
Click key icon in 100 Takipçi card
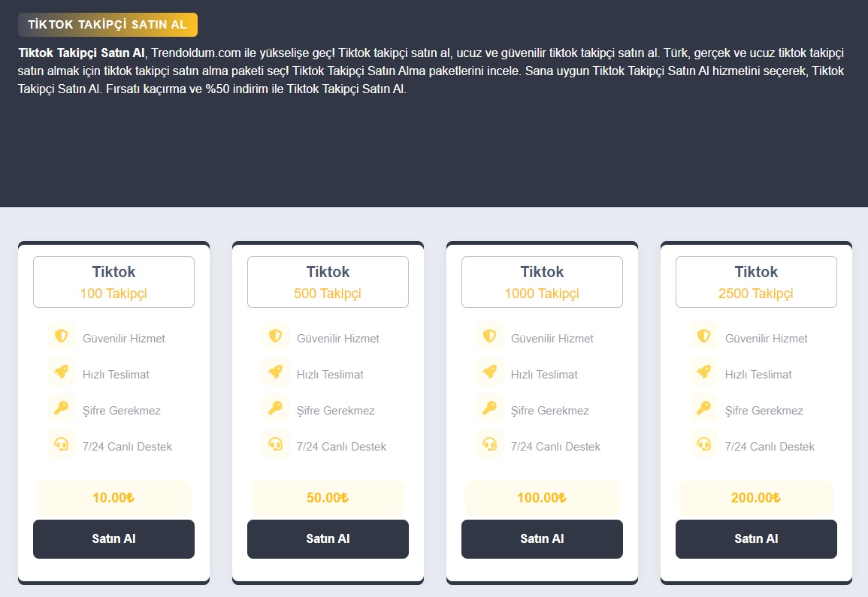61,409
